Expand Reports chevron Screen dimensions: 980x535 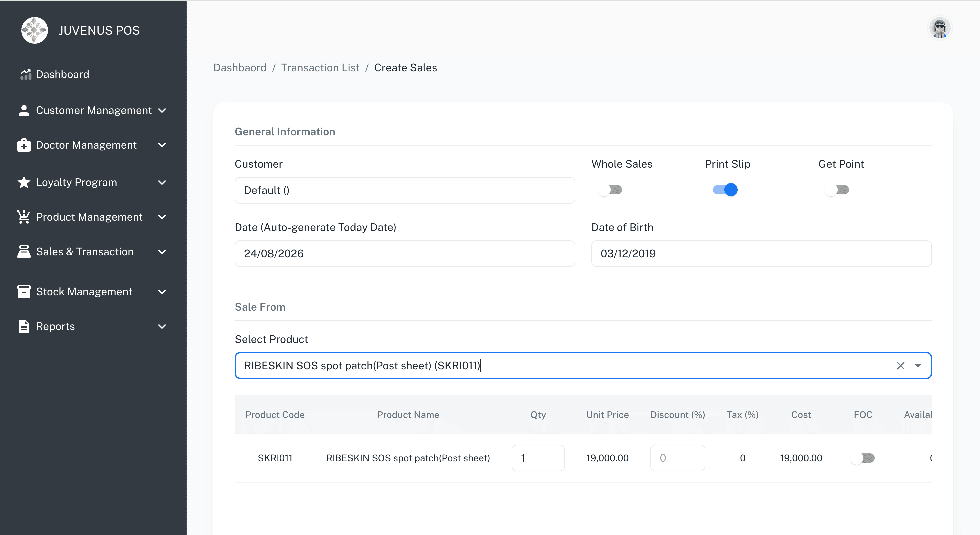(162, 326)
